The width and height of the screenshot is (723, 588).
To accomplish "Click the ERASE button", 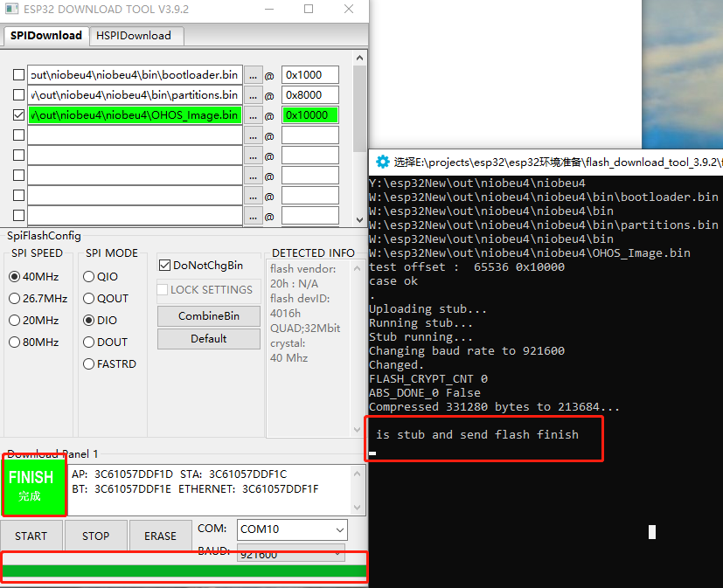I will click(161, 536).
